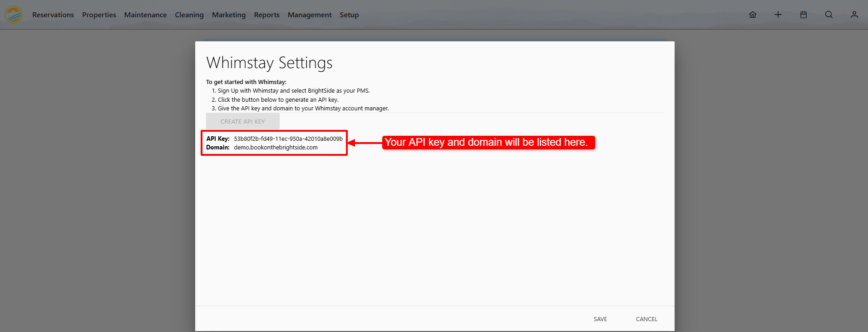Open the Marketing menu
The height and width of the screenshot is (332, 868).
pos(229,15)
